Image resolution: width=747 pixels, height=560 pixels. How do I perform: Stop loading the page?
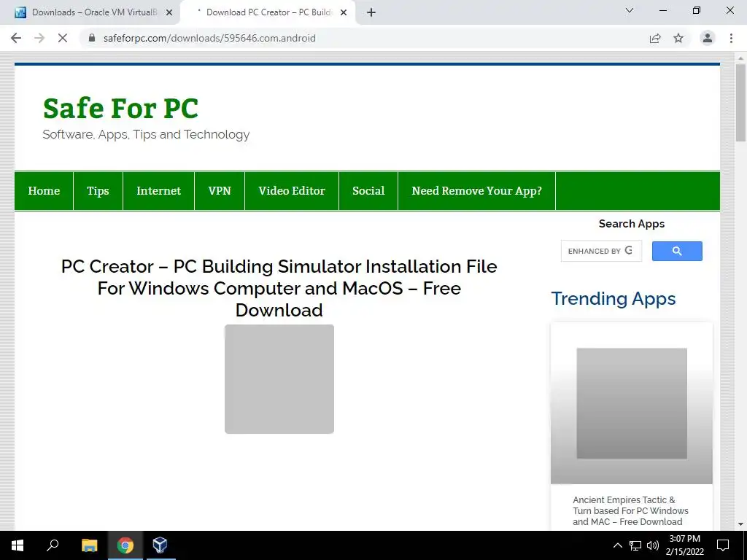pos(63,38)
